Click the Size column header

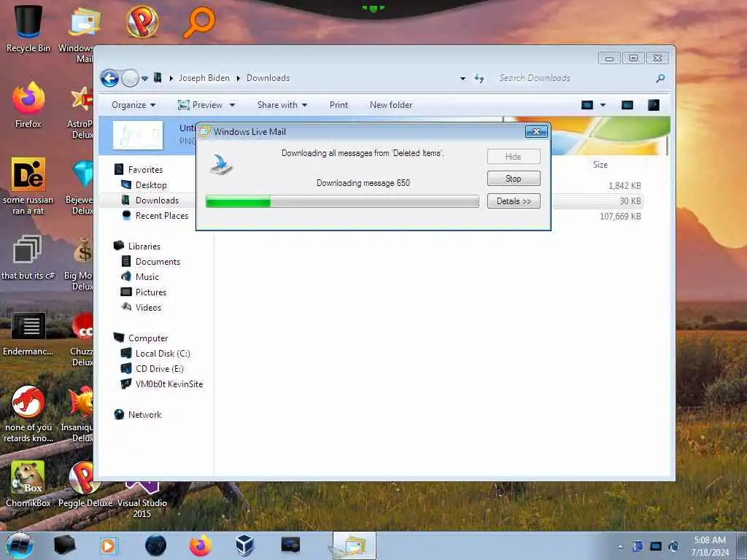click(x=600, y=165)
